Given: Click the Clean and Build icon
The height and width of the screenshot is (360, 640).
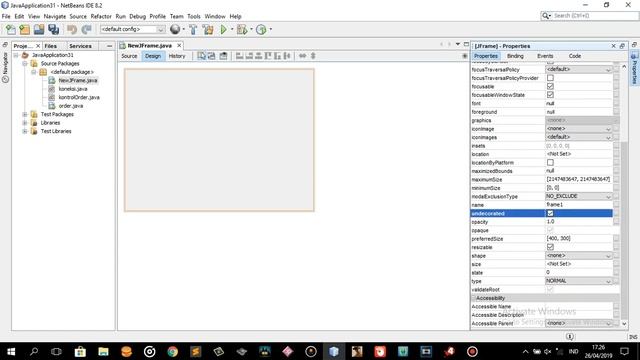Looking at the screenshot, I should (x=208, y=29).
